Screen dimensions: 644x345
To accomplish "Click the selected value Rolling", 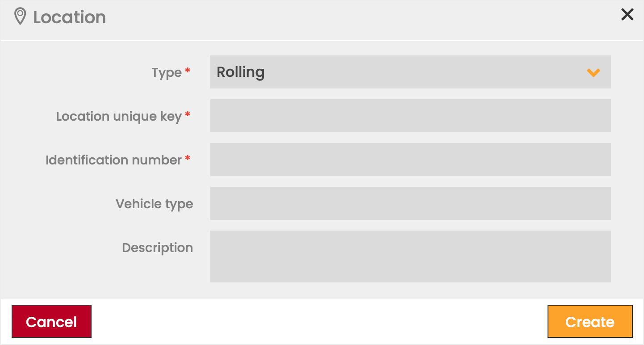I will [241, 72].
